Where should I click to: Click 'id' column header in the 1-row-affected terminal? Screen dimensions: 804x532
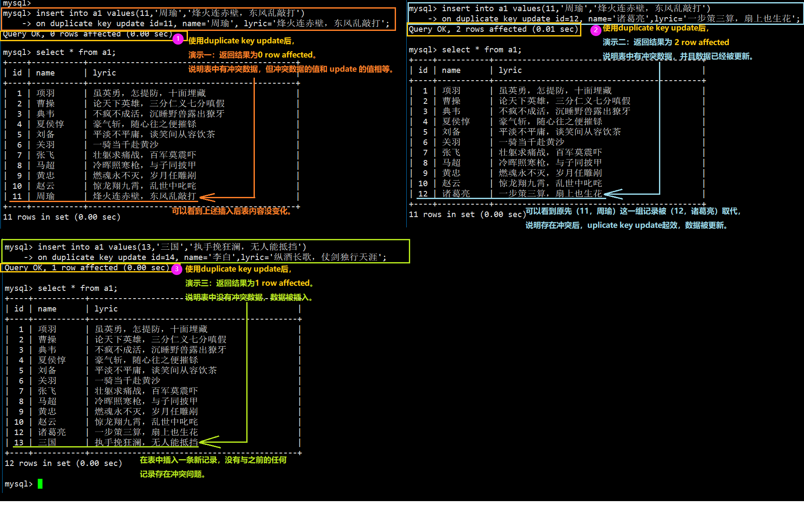pyautogui.click(x=19, y=309)
